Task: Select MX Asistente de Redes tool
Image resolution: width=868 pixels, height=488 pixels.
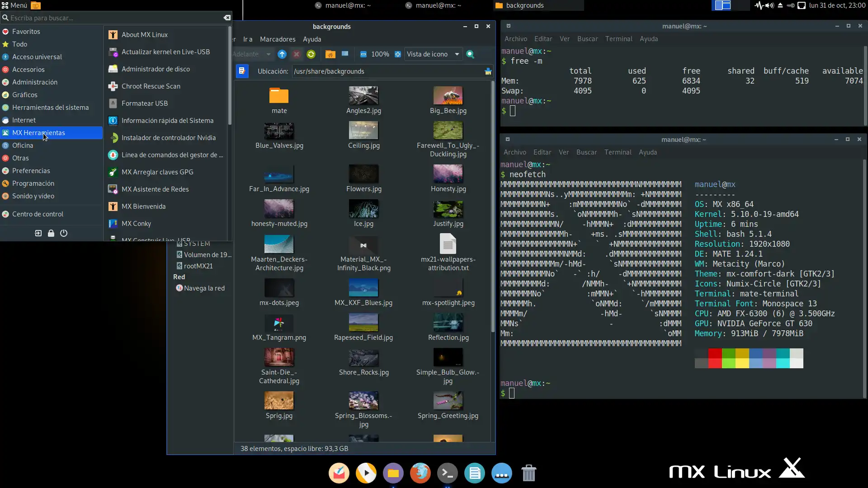Action: click(x=155, y=189)
